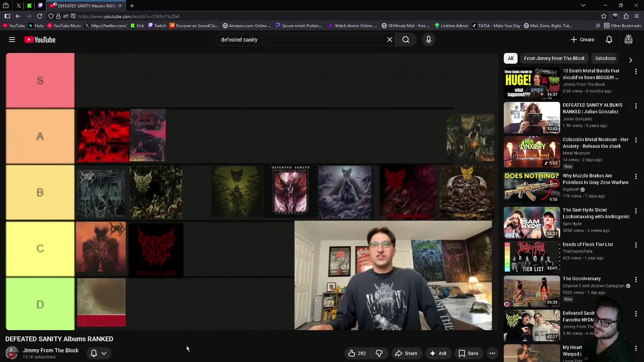Open options for The Sam Hyde Show
The height and width of the screenshot is (362, 644).
[x=635, y=211]
